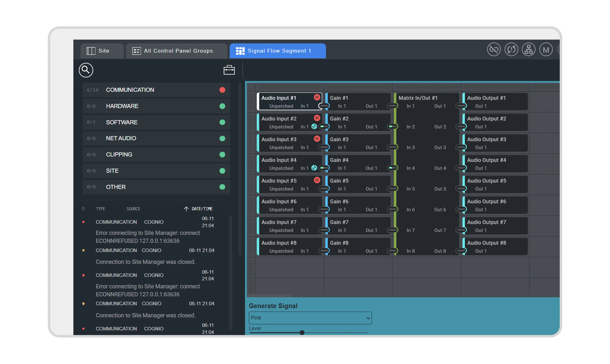
Task: Click the disconnected link icon in the top toolbar
Action: (x=494, y=49)
